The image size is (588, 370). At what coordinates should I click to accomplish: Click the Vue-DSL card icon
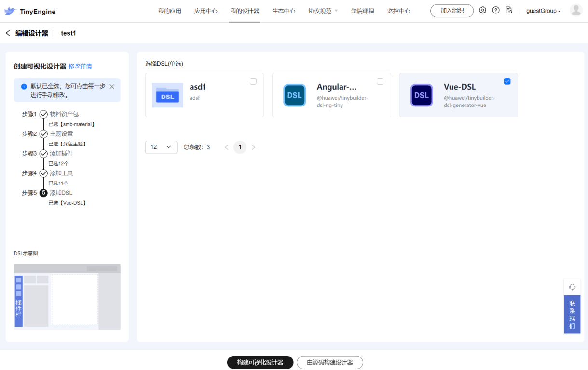421,95
